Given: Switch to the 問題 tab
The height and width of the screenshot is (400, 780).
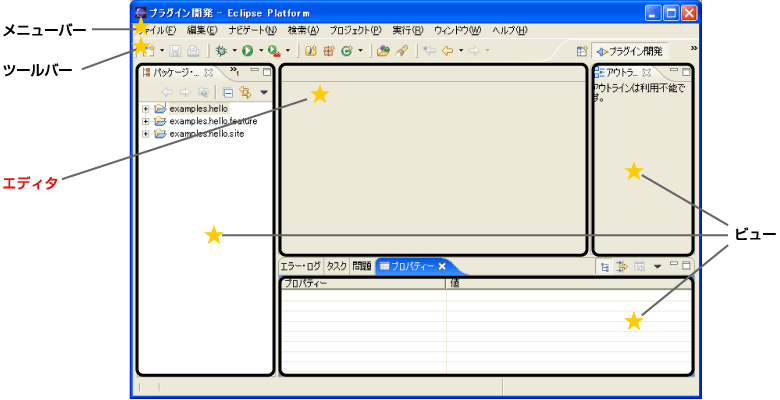Looking at the screenshot, I should tap(362, 266).
